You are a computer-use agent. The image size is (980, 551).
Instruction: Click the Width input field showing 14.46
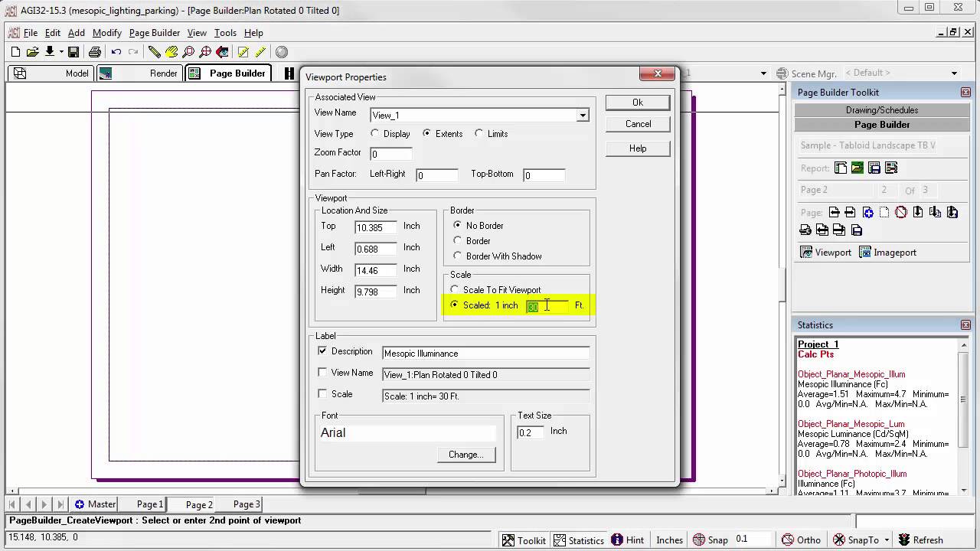(x=376, y=270)
